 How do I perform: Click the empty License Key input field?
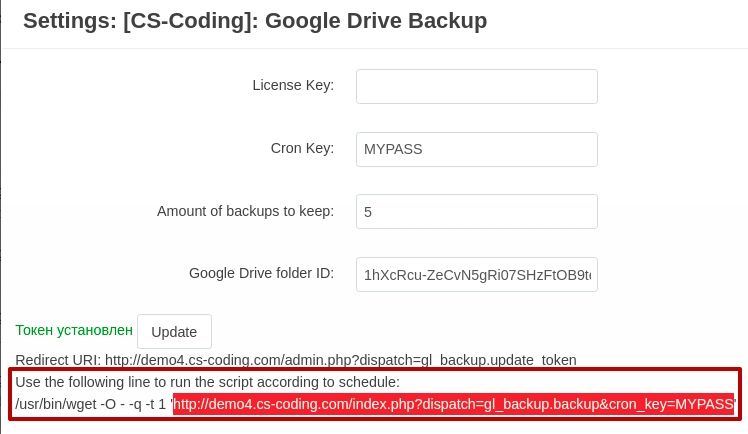click(x=477, y=86)
